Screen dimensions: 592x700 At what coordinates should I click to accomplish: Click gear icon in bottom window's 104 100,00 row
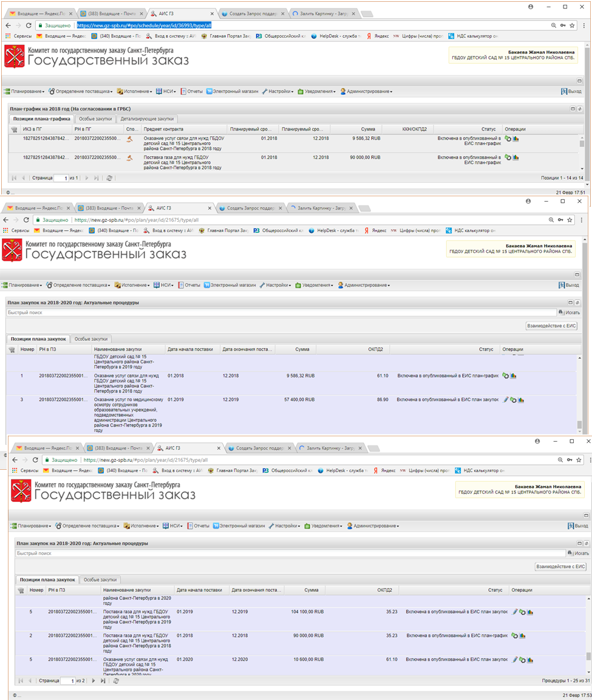tap(522, 612)
